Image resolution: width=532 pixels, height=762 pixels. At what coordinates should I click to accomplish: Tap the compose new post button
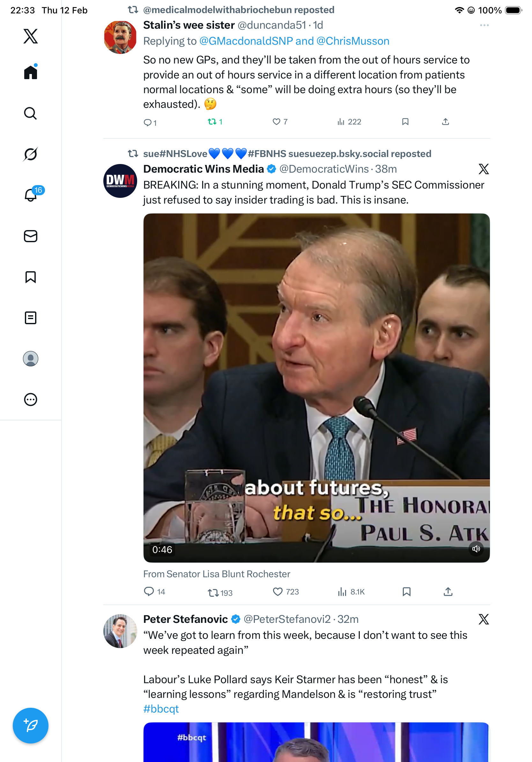click(31, 726)
